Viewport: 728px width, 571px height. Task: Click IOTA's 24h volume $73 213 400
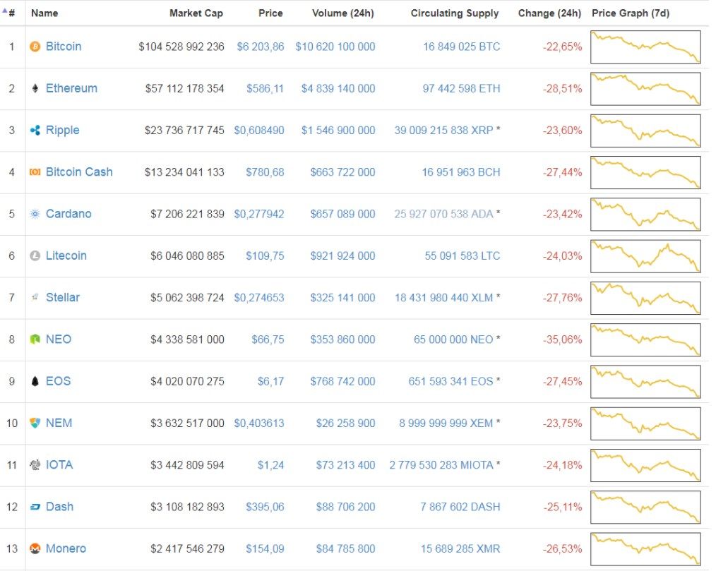[x=343, y=464]
